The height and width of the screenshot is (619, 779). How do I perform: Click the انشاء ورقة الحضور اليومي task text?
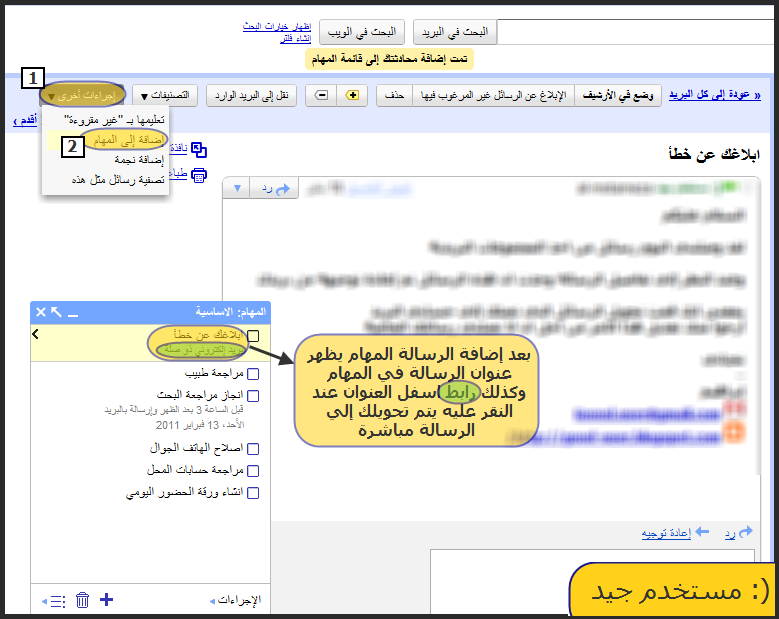pyautogui.click(x=184, y=492)
